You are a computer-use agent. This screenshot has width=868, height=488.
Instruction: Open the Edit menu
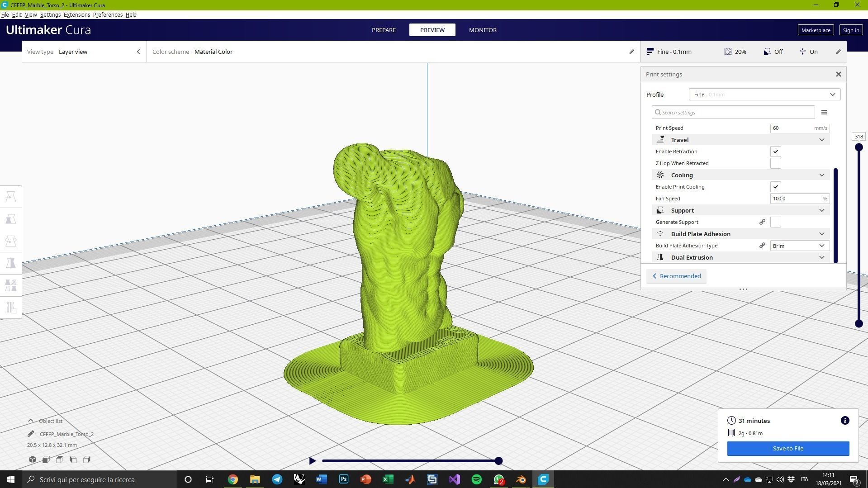click(x=17, y=15)
